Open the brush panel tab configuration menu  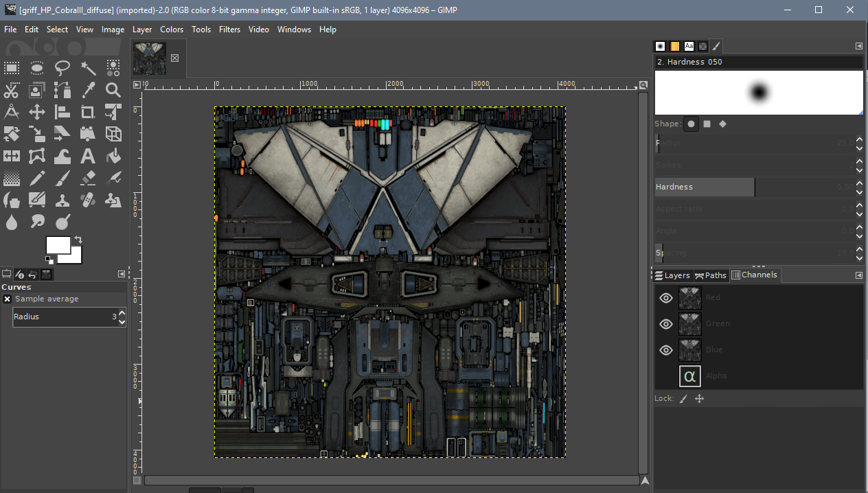click(858, 46)
